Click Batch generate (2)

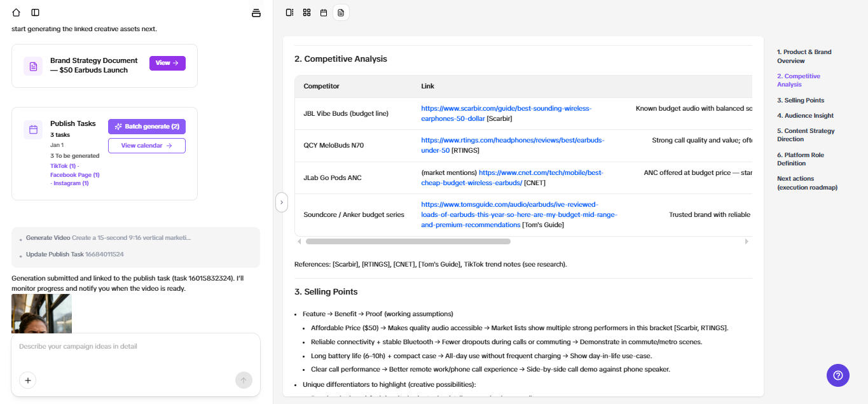(146, 127)
